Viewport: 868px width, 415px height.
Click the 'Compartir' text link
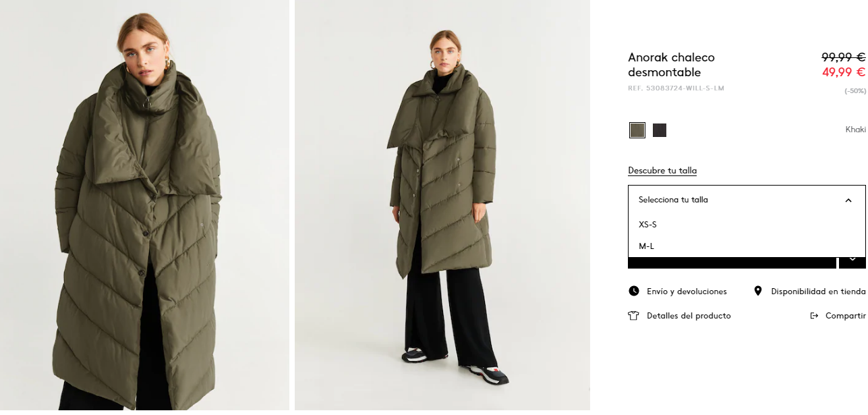pos(846,316)
